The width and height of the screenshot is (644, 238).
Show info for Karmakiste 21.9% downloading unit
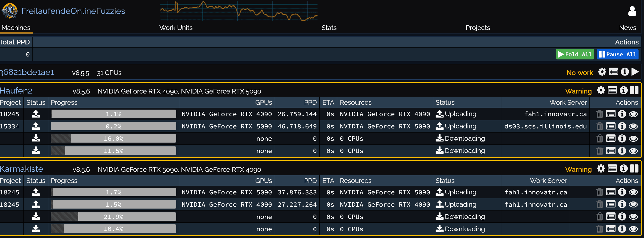[622, 216]
